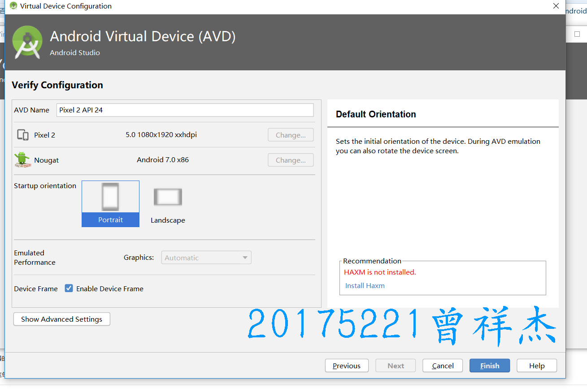Click the Virtual Device Configuration title bar icon

point(13,6)
